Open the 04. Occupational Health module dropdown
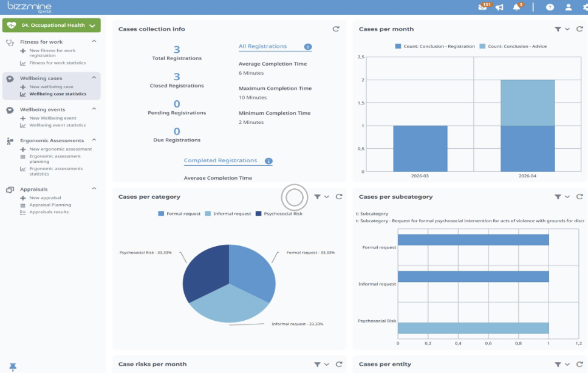 (52, 25)
